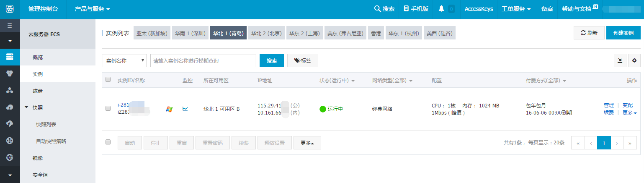This screenshot has height=183, width=644.
Task: Select 概览 in the ECS sidebar
Action: coord(58,57)
